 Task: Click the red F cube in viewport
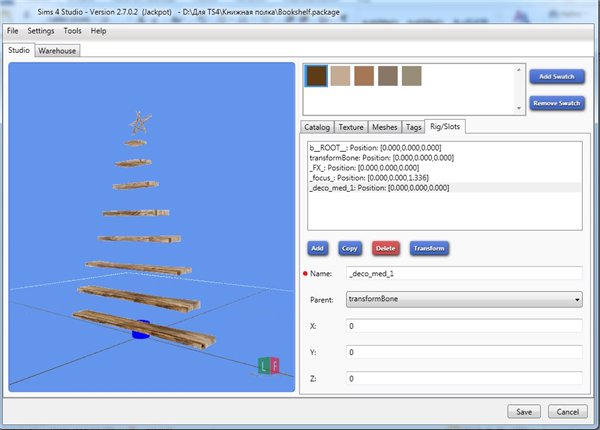tap(276, 366)
